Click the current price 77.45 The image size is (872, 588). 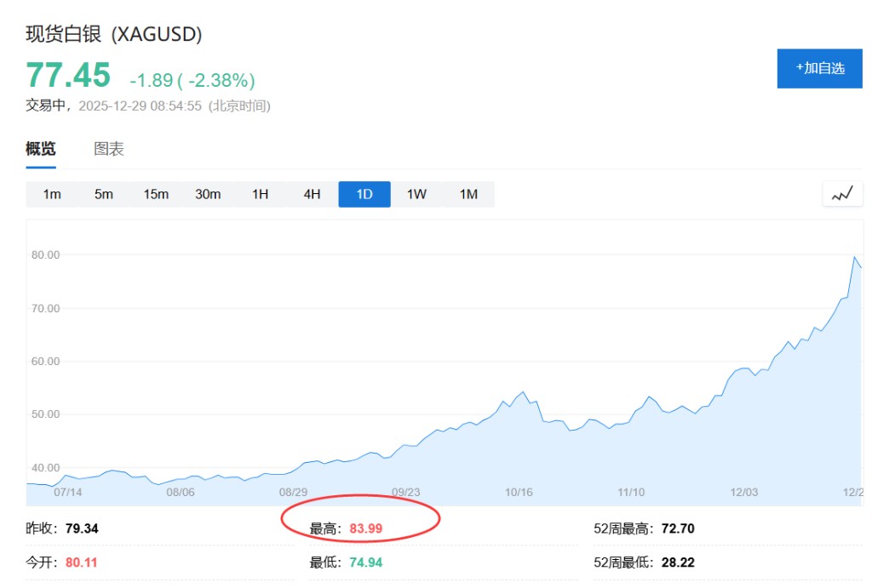(68, 75)
